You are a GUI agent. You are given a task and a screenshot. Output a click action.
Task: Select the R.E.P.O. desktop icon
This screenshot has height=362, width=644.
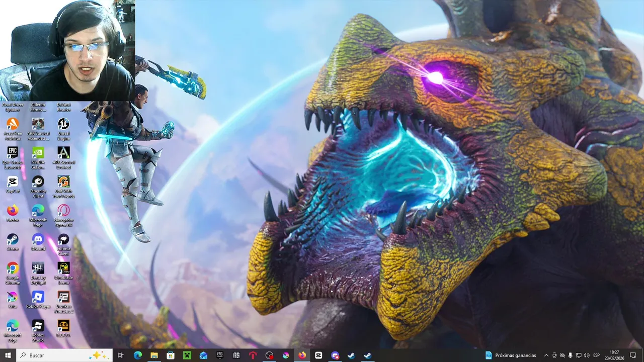(63, 328)
